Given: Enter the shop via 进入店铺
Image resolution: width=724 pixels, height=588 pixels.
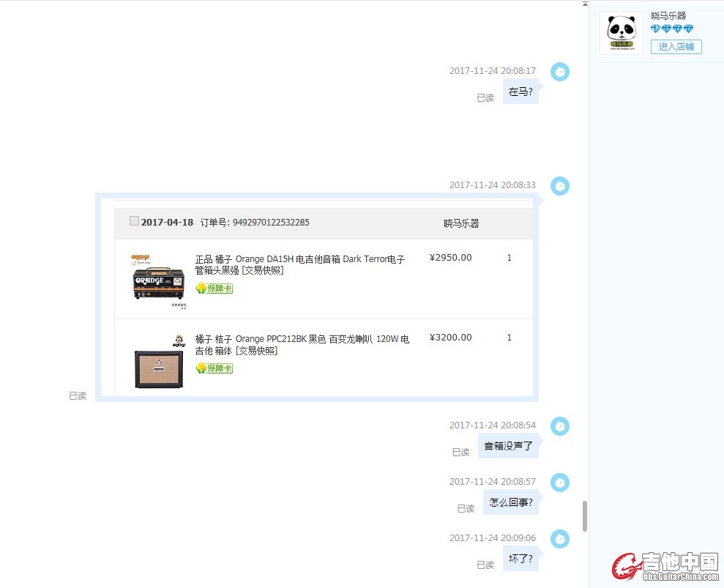Looking at the screenshot, I should point(676,47).
